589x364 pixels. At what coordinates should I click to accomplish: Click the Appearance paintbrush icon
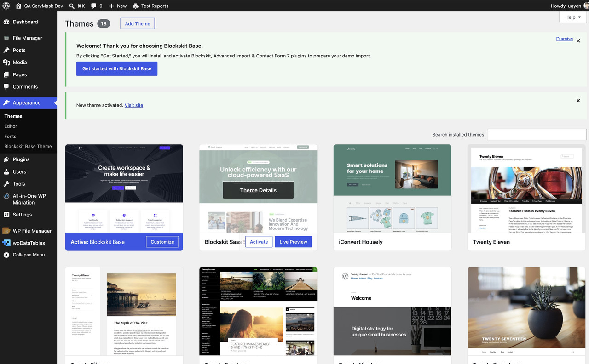pyautogui.click(x=6, y=103)
